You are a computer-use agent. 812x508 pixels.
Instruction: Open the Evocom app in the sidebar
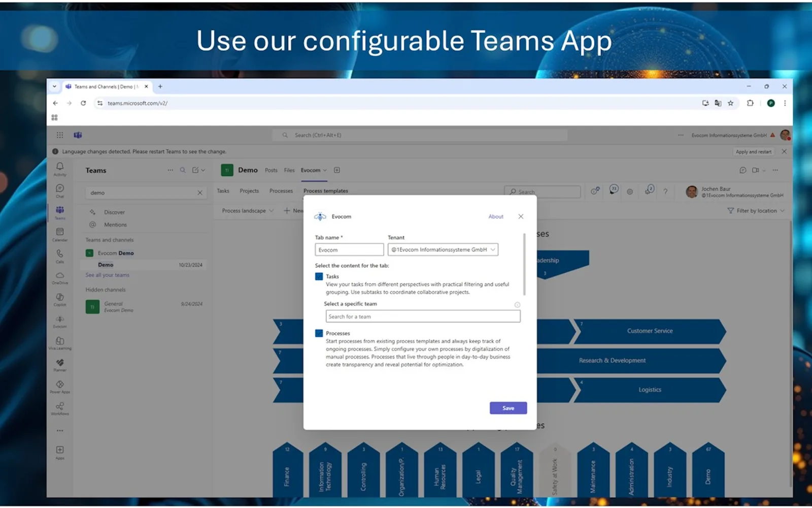(x=60, y=322)
